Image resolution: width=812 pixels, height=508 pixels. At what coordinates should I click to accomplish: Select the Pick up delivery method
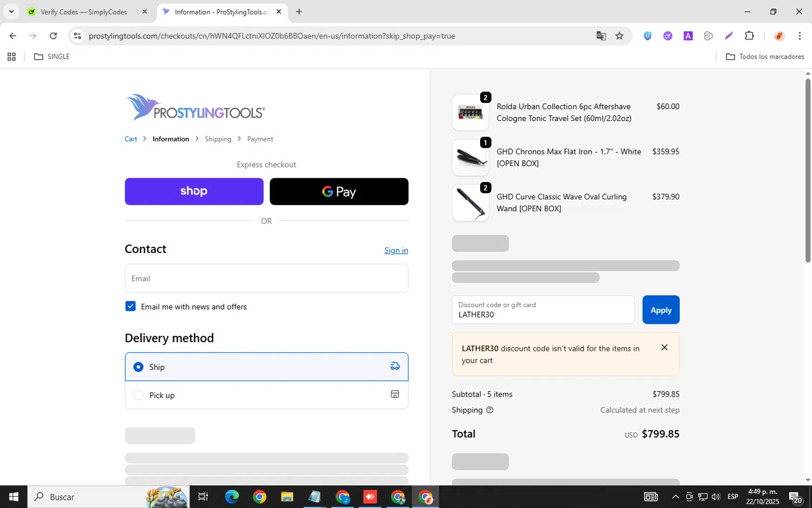pos(266,395)
